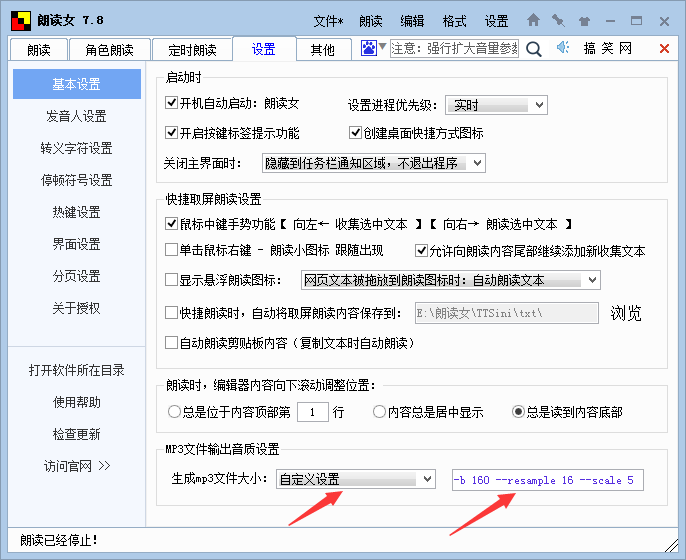Enable 自动朗读剪贴板内容 checkbox
686x560 pixels.
pos(171,342)
